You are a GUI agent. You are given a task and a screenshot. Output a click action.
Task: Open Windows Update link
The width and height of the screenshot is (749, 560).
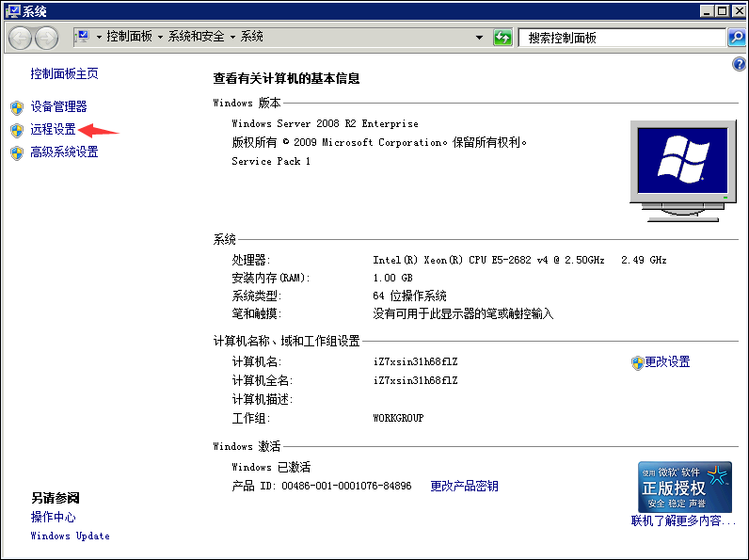coord(71,536)
